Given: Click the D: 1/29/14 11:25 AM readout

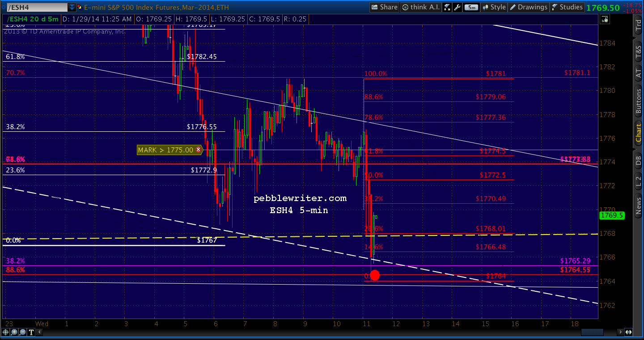Looking at the screenshot, I should (x=97, y=19).
